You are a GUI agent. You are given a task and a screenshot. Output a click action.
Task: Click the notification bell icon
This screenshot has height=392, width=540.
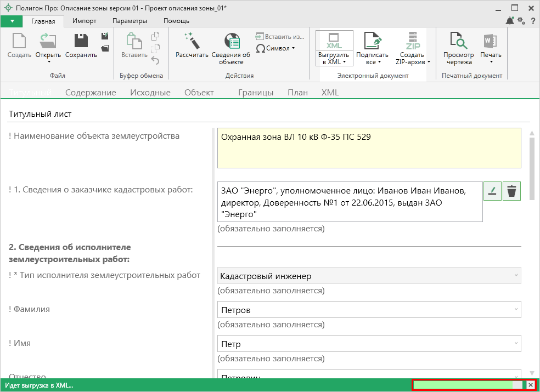[x=510, y=21]
